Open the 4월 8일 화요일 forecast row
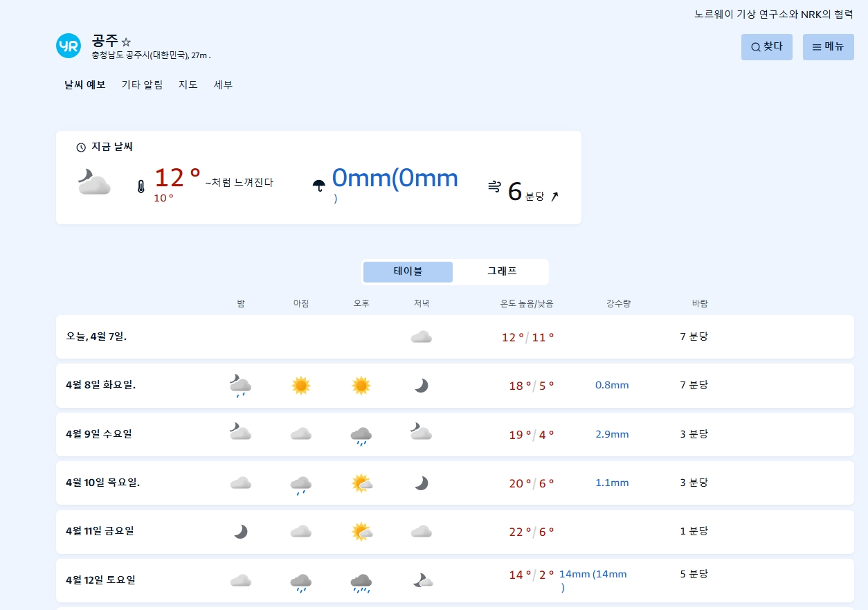The image size is (868, 610). (x=455, y=385)
